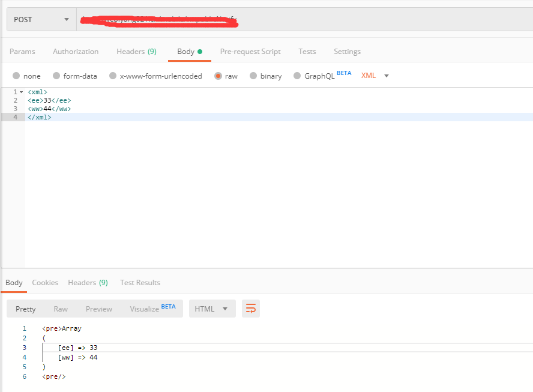This screenshot has height=392, width=533.
Task: Click line number 3 in the response
Action: [24, 348]
